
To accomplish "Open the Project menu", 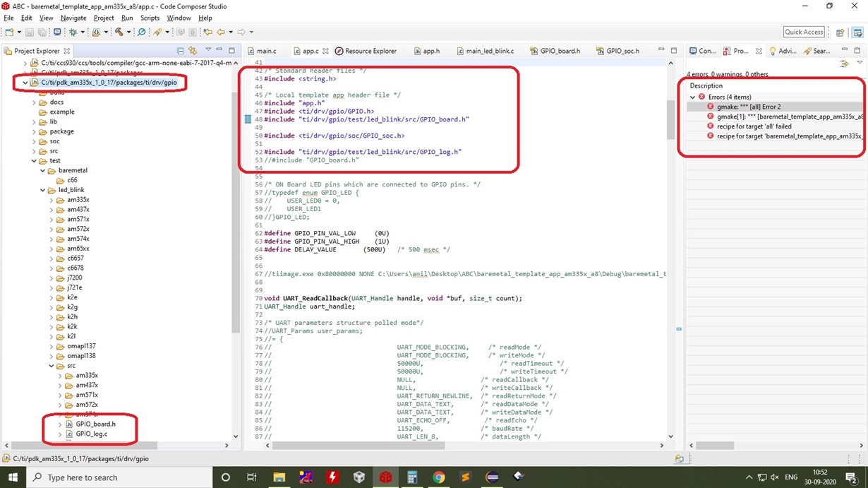I will [x=104, y=18].
